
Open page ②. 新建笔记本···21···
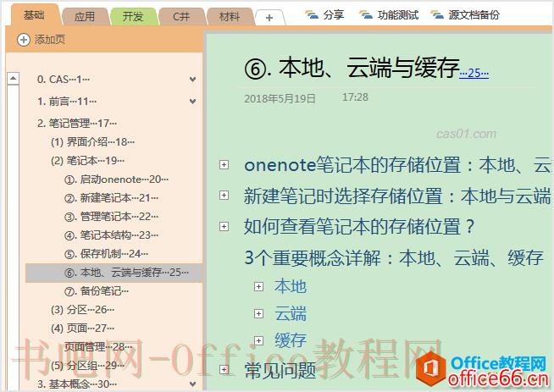[x=111, y=198]
